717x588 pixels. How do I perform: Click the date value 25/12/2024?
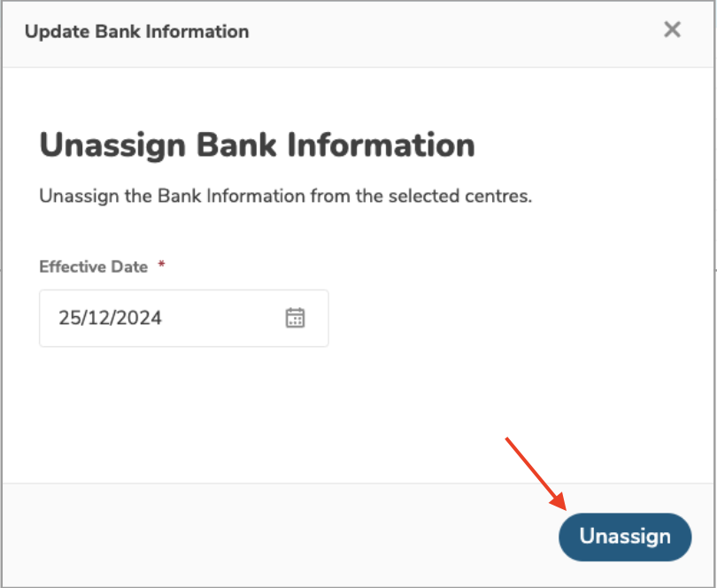(x=111, y=318)
